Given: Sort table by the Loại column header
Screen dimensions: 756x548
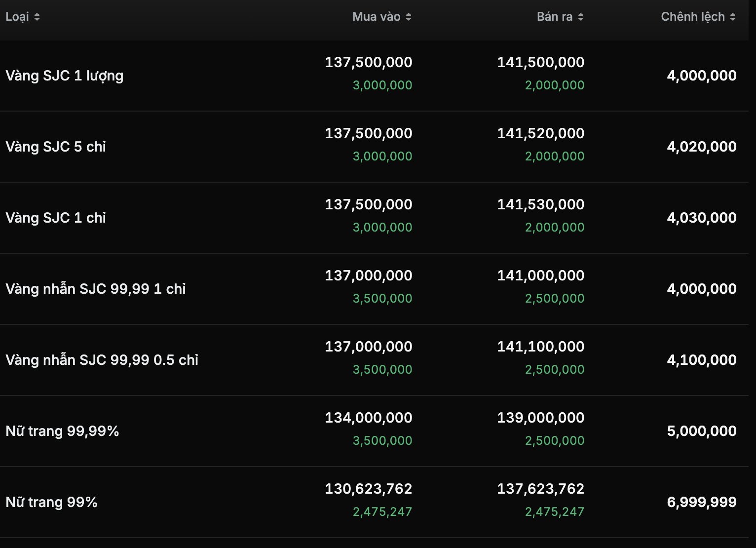Looking at the screenshot, I should (x=17, y=17).
